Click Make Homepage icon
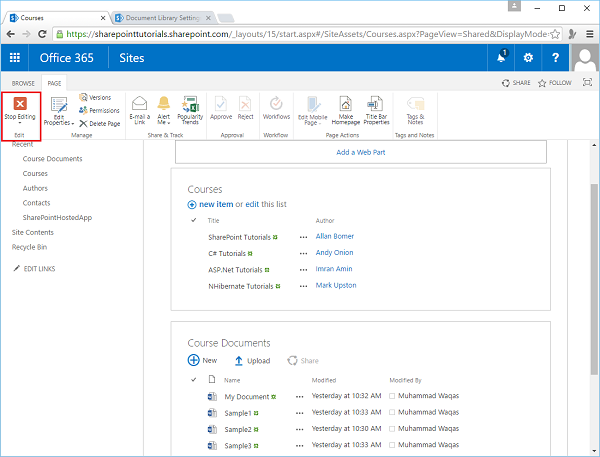Viewport: 600px width, 457px height. (347, 103)
